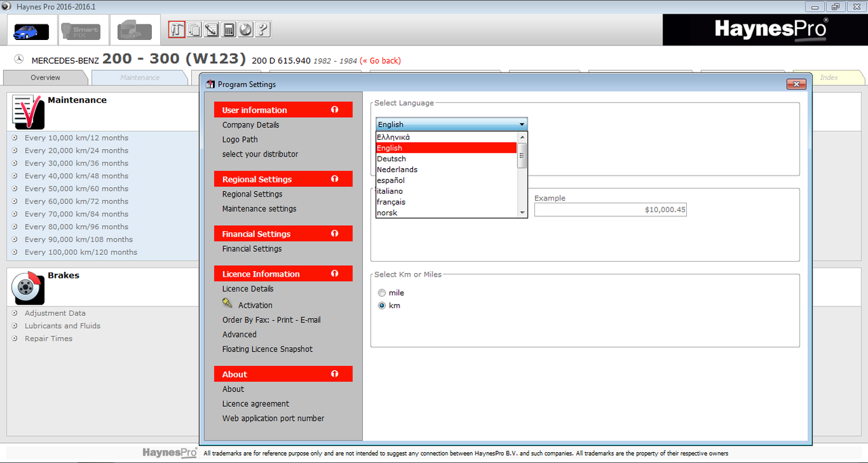Screen dimensions: 868x463
Task: Click the info icon on Licence Information header
Action: click(334, 274)
